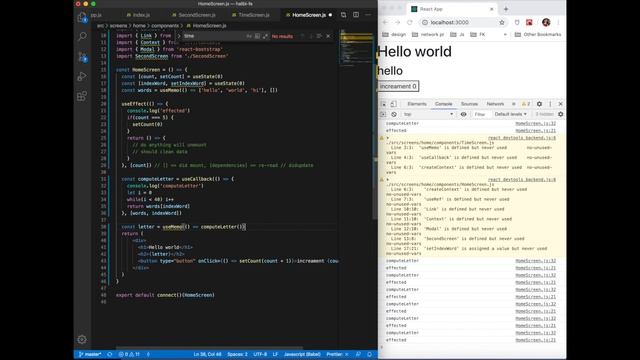Screen dimensions: 640x360
Task: Open the editor more actions menu
Action: tap(368, 15)
